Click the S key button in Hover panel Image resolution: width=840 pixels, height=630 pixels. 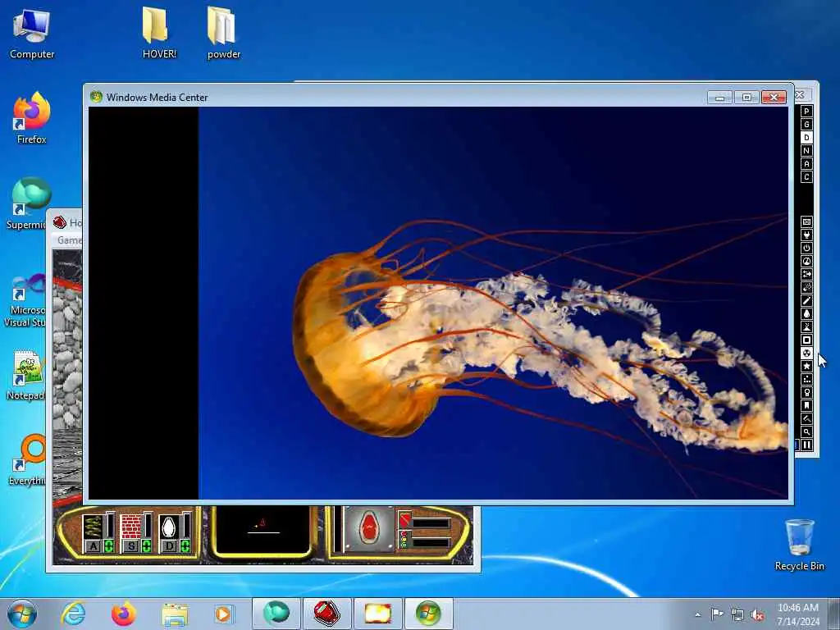coord(132,546)
